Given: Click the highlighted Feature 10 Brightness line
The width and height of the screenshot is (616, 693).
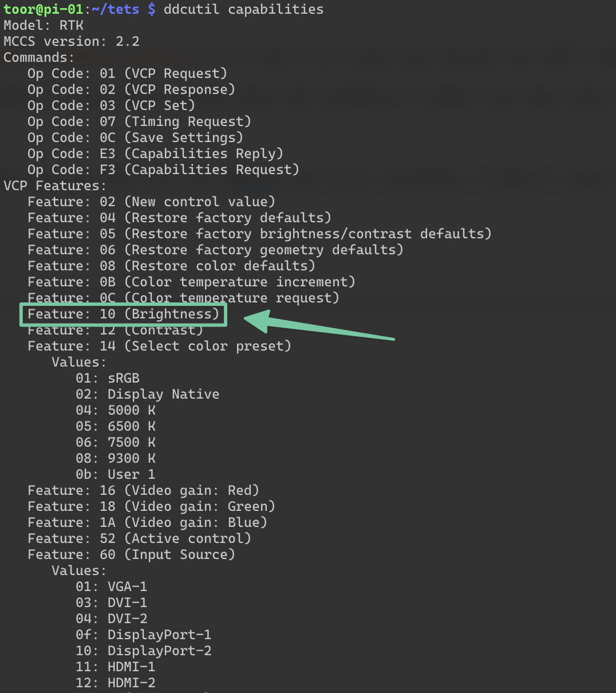Looking at the screenshot, I should pos(123,314).
